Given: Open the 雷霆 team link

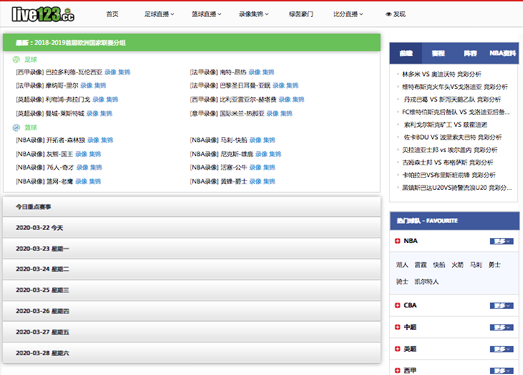Looking at the screenshot, I should (421, 265).
